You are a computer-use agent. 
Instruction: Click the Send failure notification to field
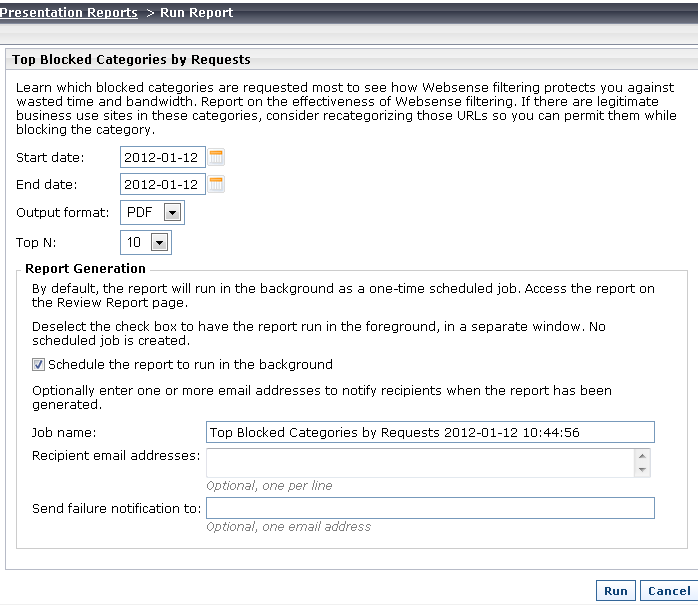coord(430,508)
